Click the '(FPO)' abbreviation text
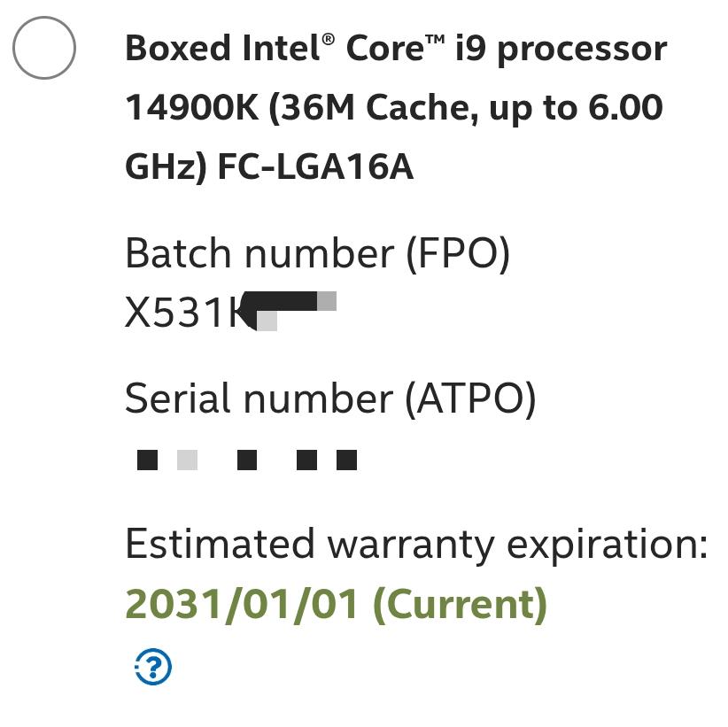The image size is (728, 727). (x=458, y=255)
